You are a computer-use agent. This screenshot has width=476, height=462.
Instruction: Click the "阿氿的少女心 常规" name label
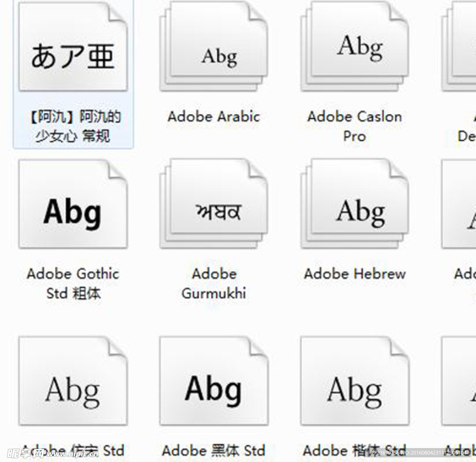pyautogui.click(x=73, y=126)
